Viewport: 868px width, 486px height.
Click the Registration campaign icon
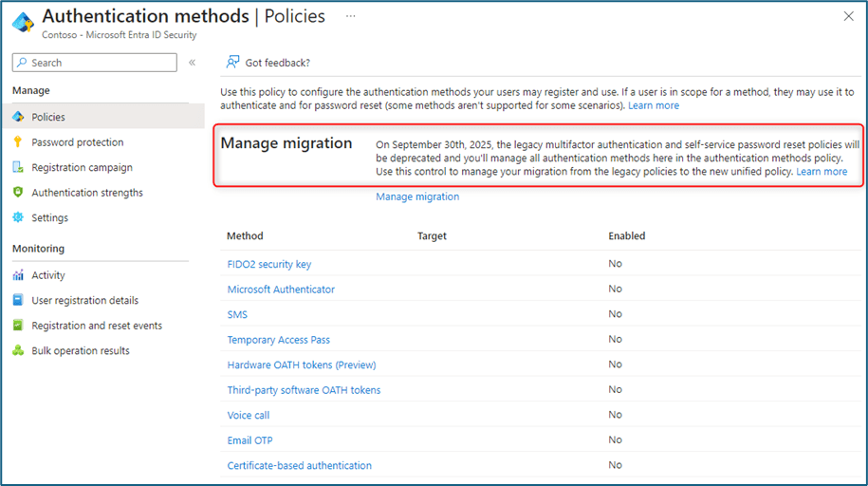pyautogui.click(x=18, y=168)
